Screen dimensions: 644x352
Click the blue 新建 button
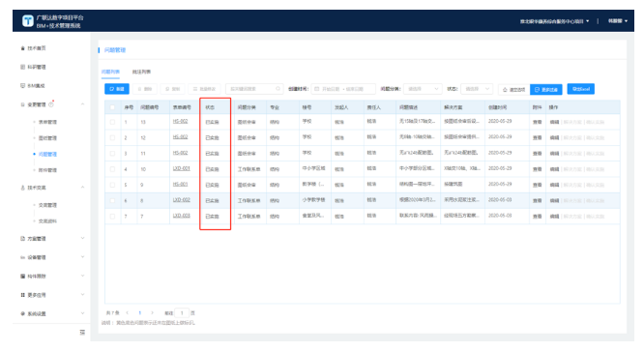117,89
